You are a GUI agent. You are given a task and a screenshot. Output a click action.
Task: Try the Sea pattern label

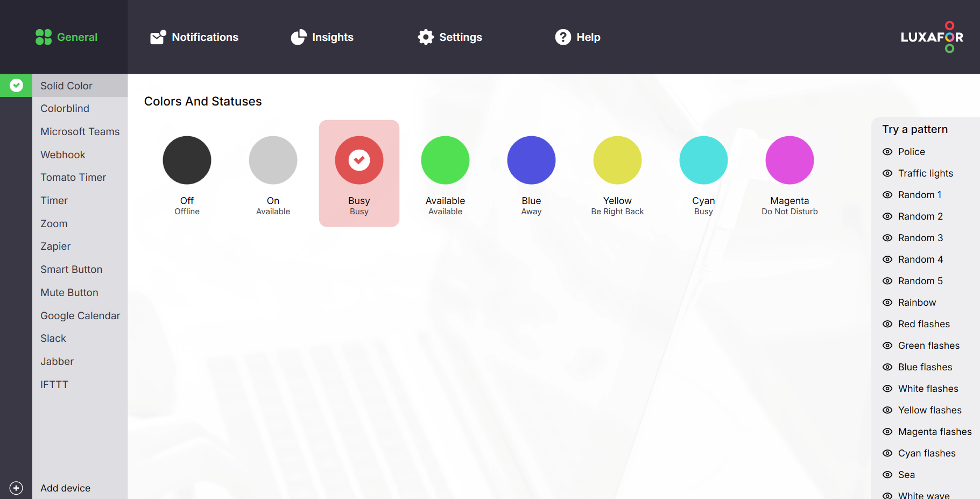point(906,475)
